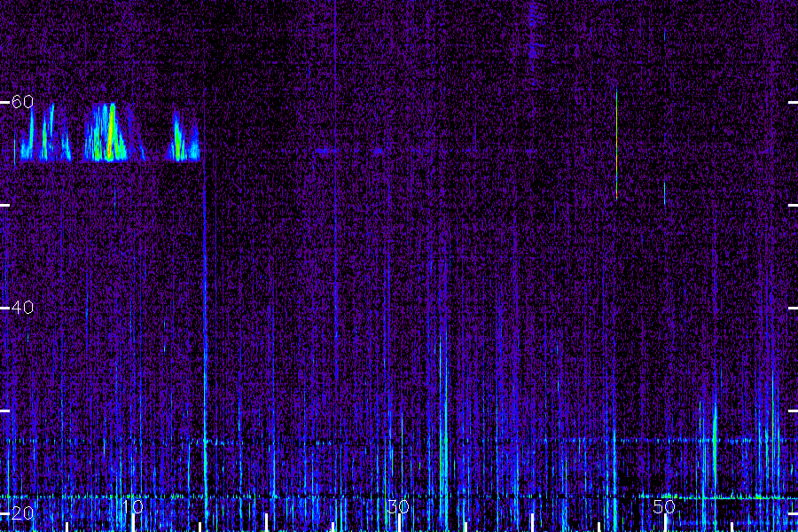Image resolution: width=798 pixels, height=532 pixels.
Task: Click the "60" frequency axis label
Action: pyautogui.click(x=22, y=102)
